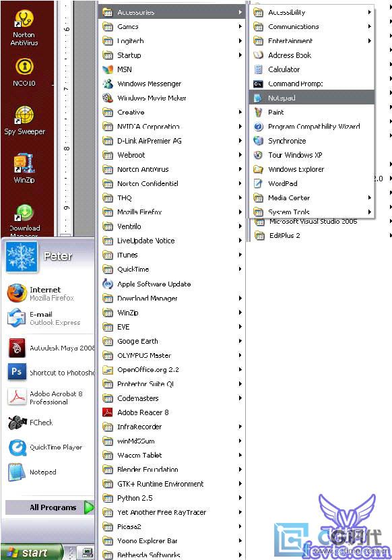Open OpenOffice.org 2.2 group
This screenshot has height=560, width=392.
point(172,370)
